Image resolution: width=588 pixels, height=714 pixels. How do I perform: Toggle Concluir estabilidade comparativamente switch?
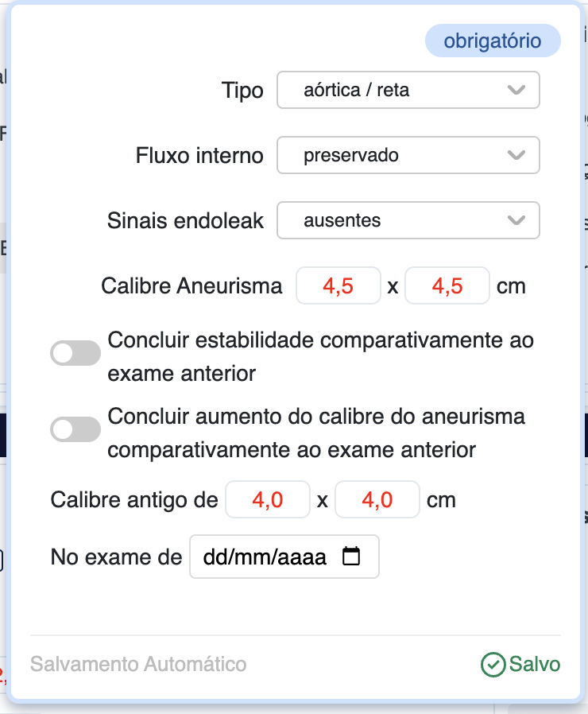tap(75, 353)
